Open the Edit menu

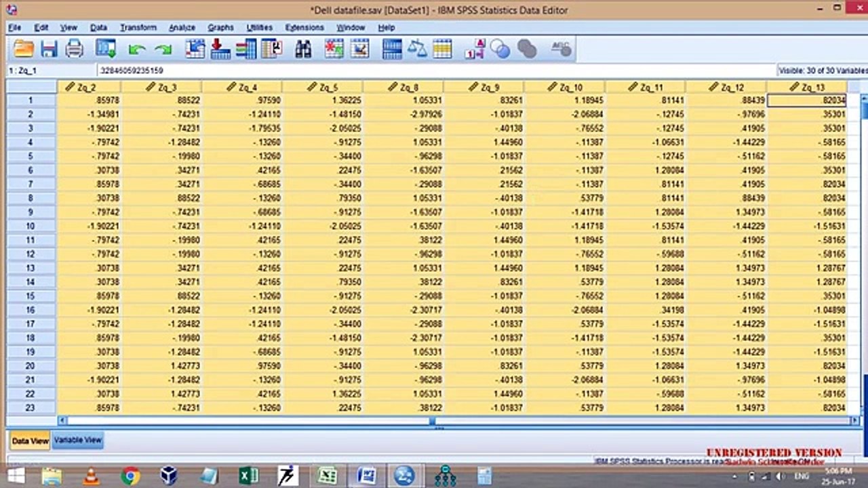41,28
